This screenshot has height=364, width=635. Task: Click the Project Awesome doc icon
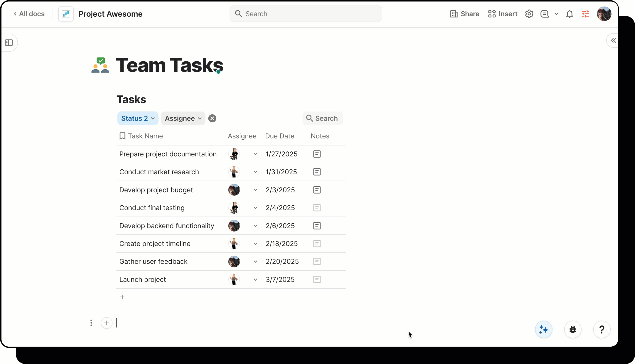[66, 14]
